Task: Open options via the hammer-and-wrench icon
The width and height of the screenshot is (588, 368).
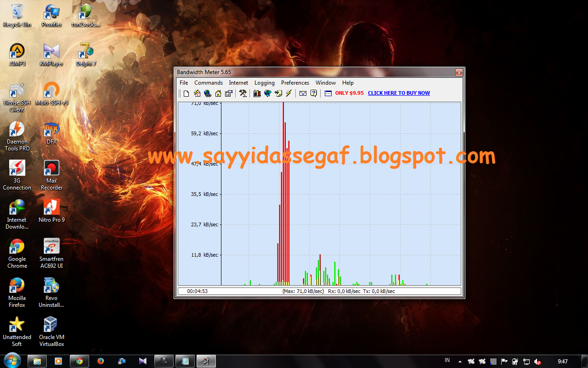Action: pos(243,93)
